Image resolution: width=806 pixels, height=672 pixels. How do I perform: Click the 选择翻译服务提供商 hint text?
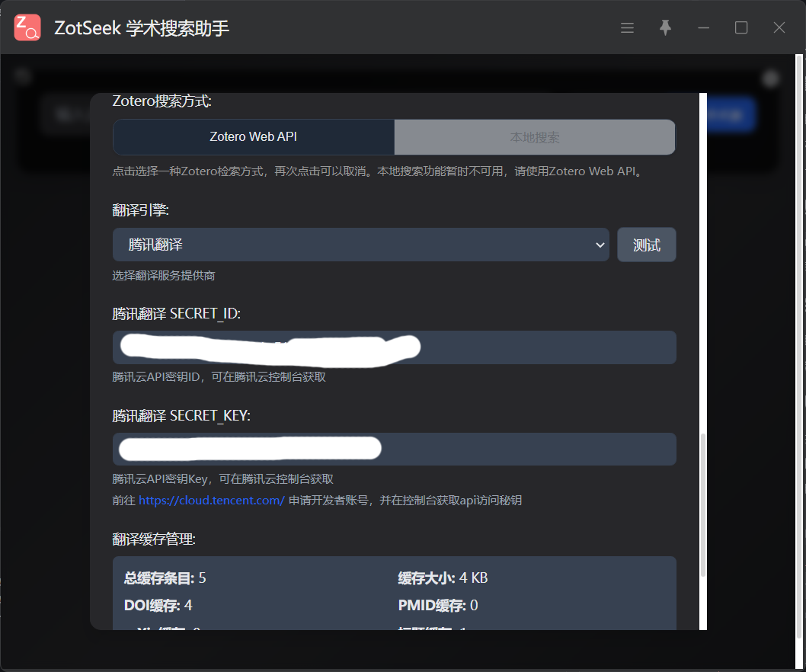tap(164, 276)
